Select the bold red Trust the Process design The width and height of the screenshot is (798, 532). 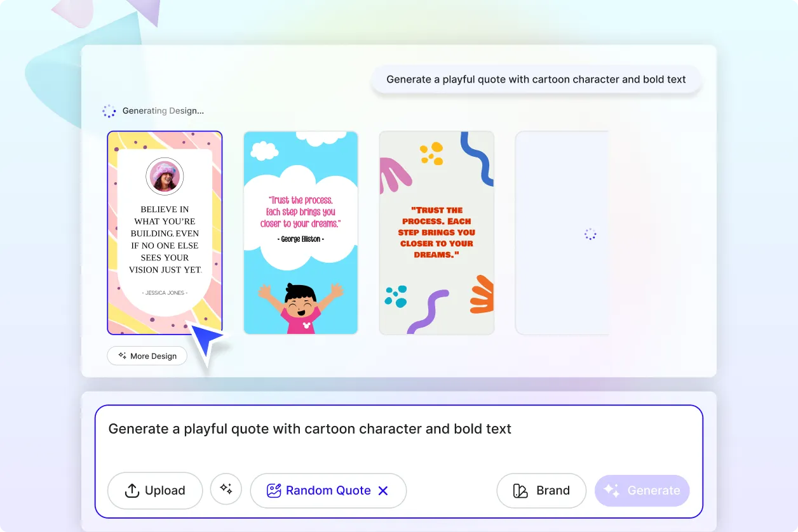(x=437, y=232)
